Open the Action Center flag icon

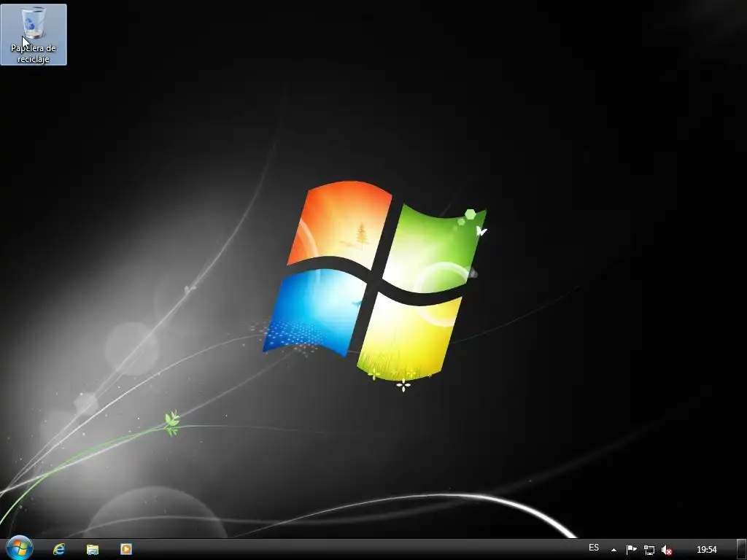[631, 550]
